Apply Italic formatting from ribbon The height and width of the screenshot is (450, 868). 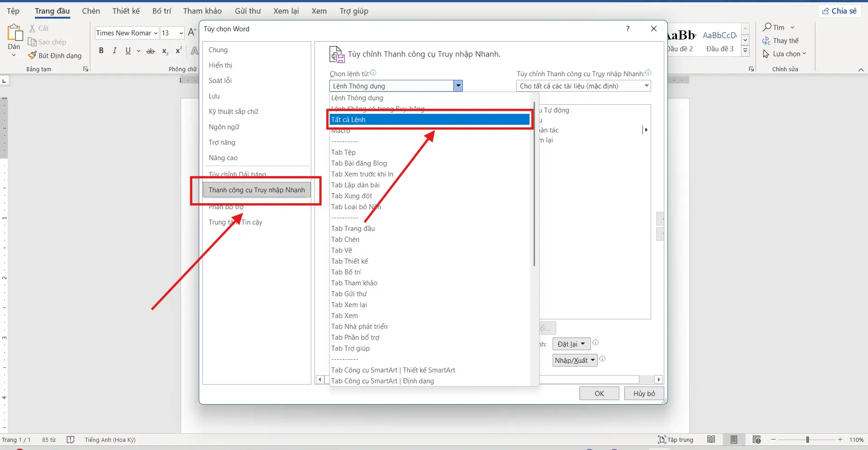coord(114,51)
